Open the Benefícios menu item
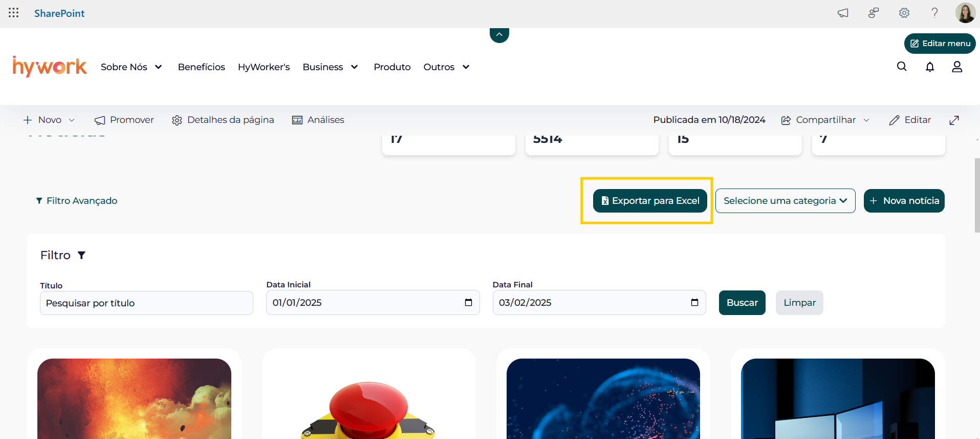The image size is (980, 439). (x=201, y=67)
